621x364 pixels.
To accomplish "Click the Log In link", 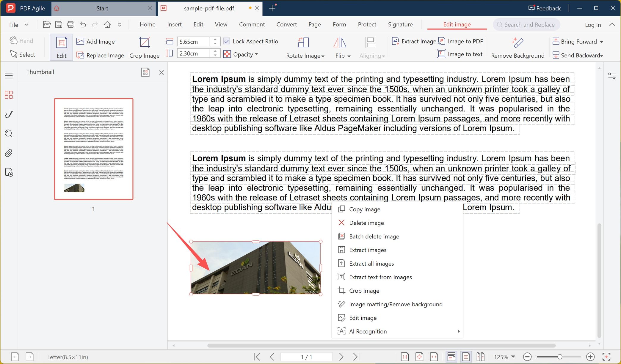I will point(593,25).
